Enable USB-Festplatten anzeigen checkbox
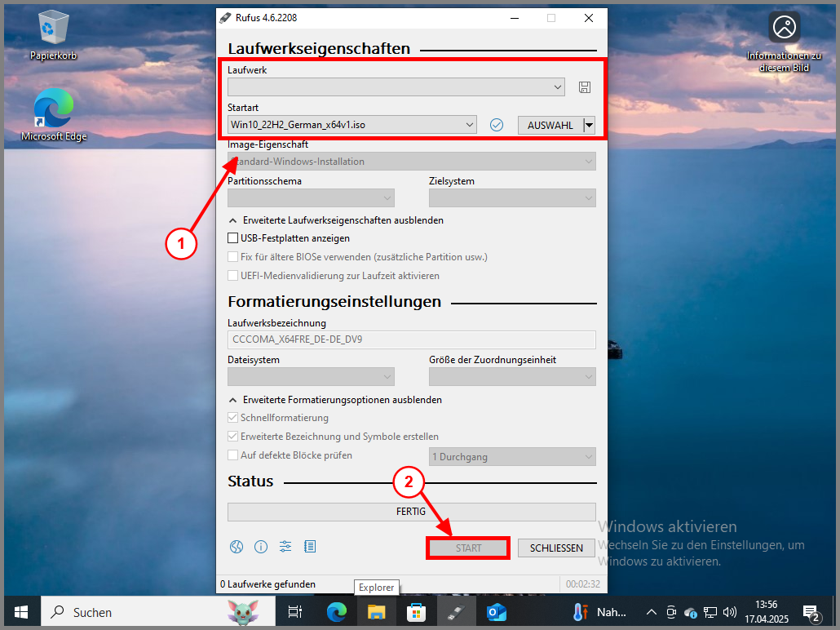The height and width of the screenshot is (630, 840). coord(233,238)
